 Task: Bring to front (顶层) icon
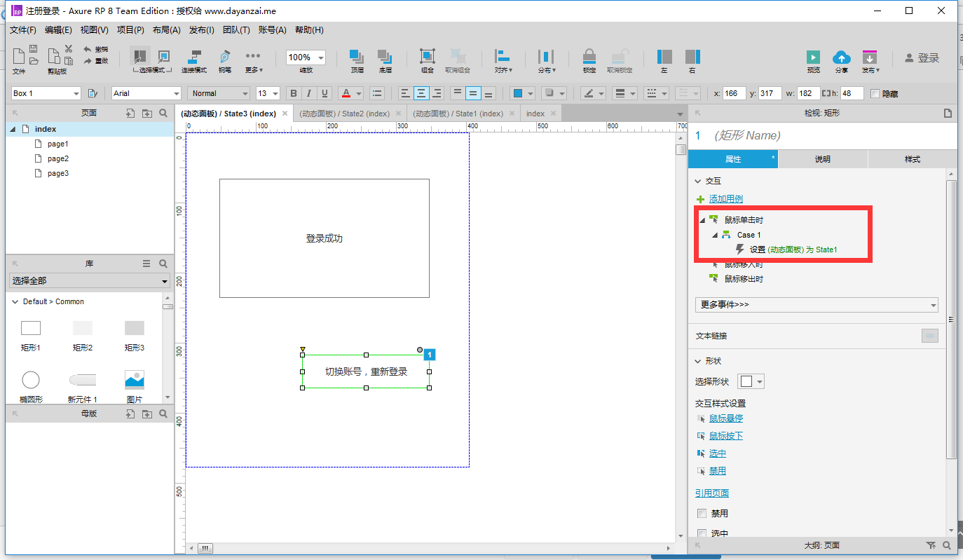[357, 57]
